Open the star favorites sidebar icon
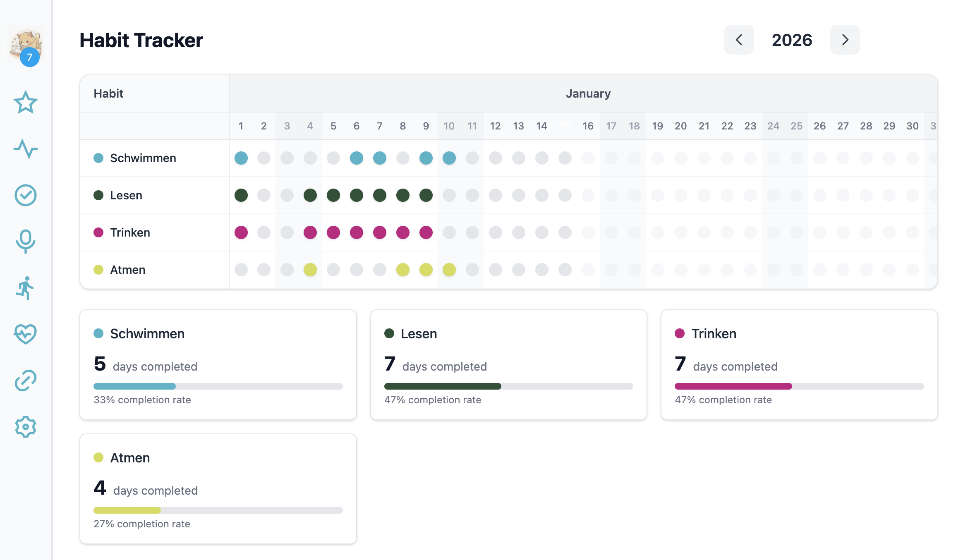963x560 pixels. pyautogui.click(x=26, y=102)
